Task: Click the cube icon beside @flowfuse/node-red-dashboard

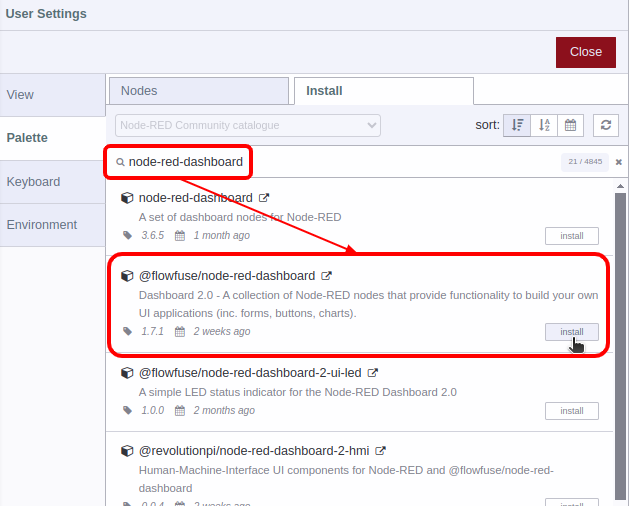Action: (127, 276)
